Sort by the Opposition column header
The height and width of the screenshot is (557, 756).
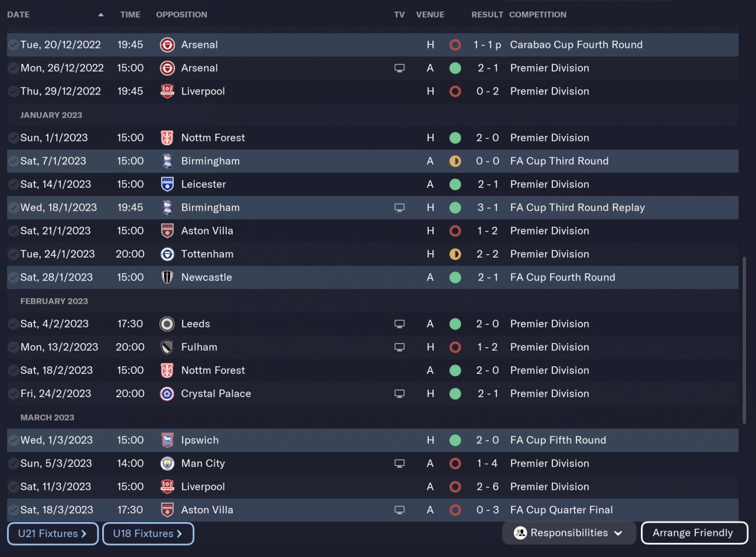(181, 15)
